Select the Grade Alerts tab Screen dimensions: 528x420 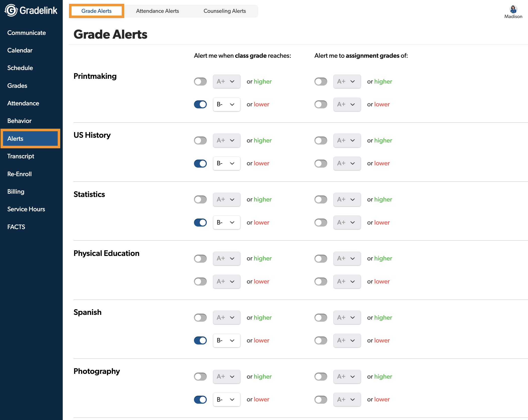coord(96,11)
